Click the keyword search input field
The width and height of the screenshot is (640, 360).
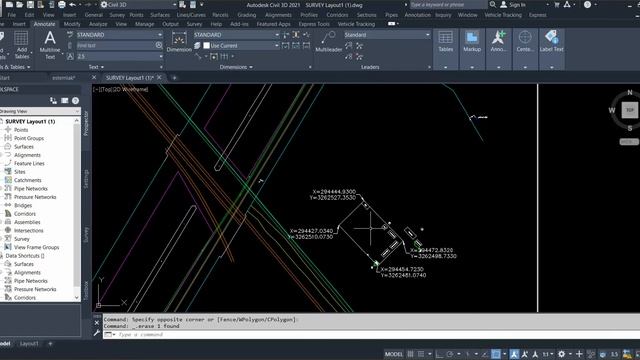click(x=448, y=4)
